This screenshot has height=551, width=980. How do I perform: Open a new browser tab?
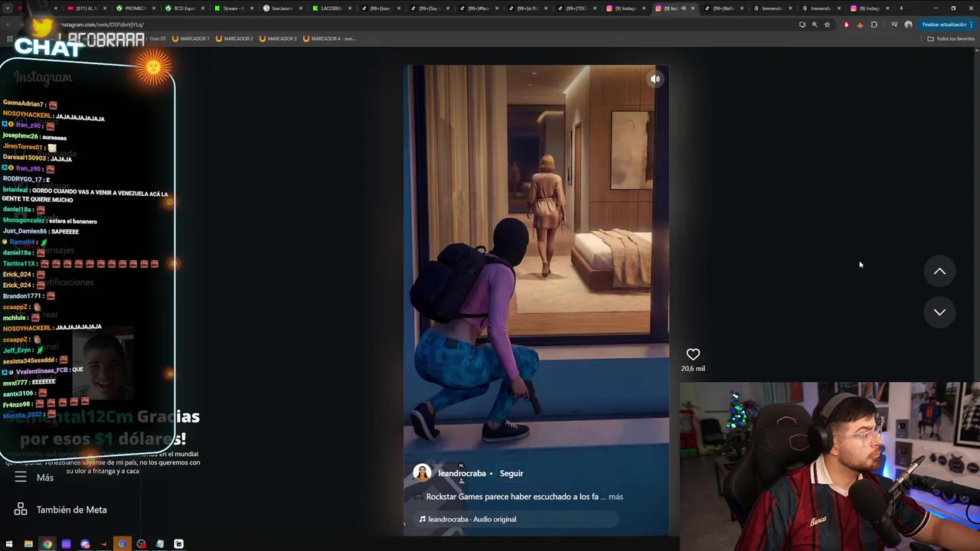coord(901,8)
